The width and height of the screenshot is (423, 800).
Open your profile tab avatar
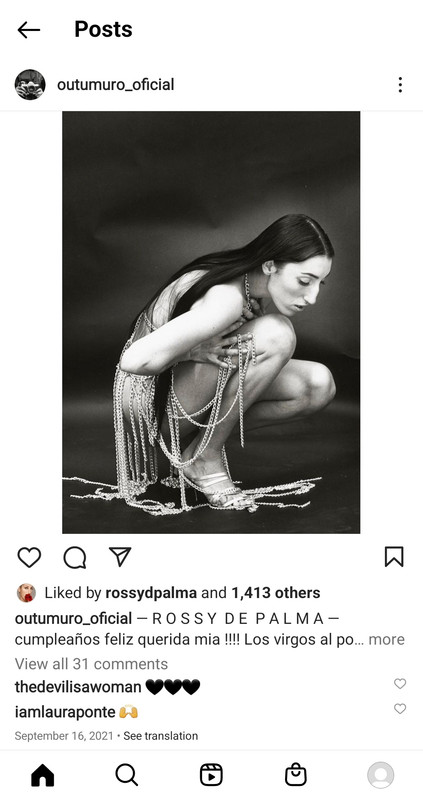pos(381,775)
